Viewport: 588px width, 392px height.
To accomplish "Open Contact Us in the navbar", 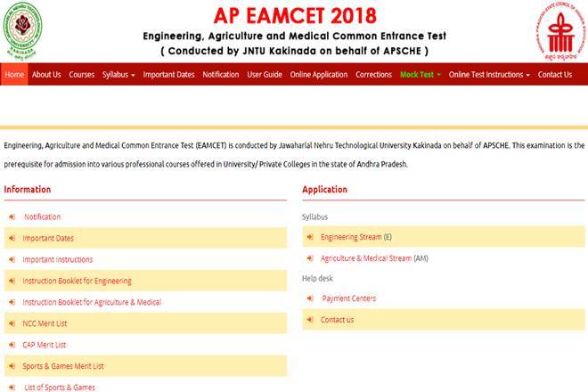I will coord(555,75).
